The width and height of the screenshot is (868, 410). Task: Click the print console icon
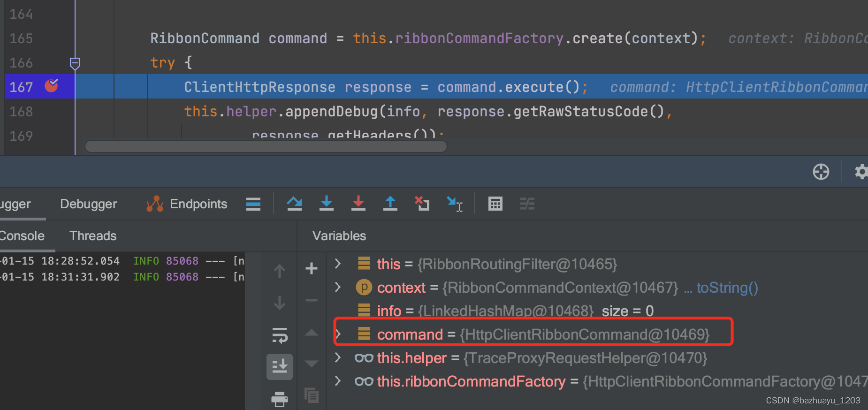(280, 399)
